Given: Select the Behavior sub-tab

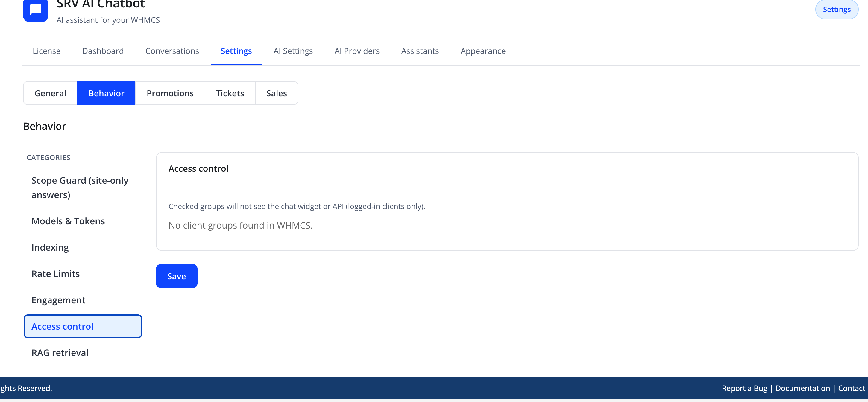Looking at the screenshot, I should point(106,93).
